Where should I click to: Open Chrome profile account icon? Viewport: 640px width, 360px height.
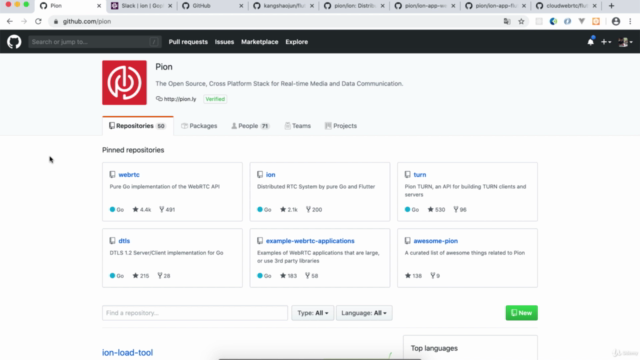point(616,21)
